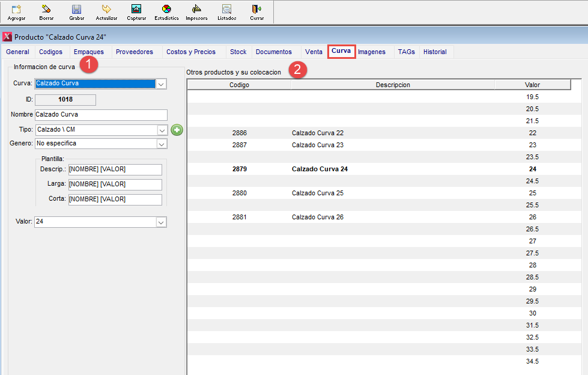The height and width of the screenshot is (375, 588).
Task: Open the Listados icon
Action: pyautogui.click(x=226, y=10)
